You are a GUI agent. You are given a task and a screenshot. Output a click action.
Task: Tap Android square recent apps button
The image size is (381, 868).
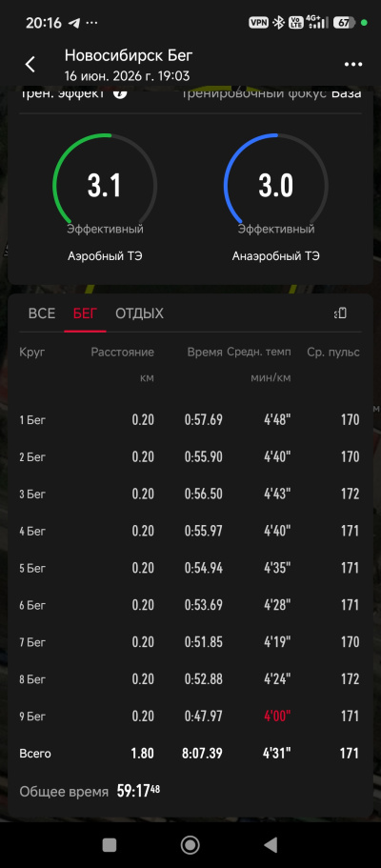[110, 845]
